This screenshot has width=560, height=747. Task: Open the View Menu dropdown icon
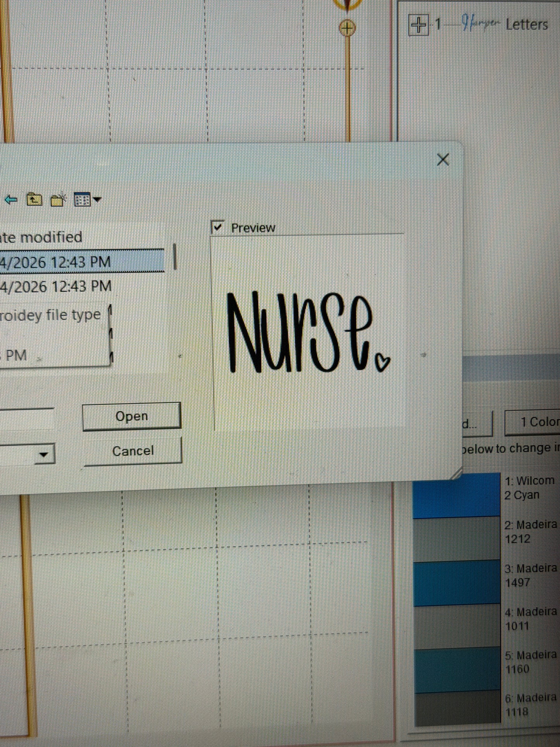pos(88,200)
